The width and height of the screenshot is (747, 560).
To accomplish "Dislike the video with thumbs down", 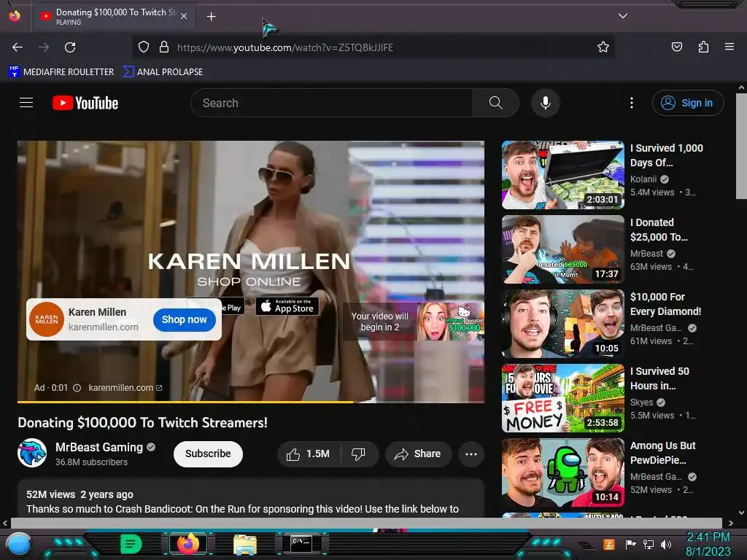I will [359, 454].
